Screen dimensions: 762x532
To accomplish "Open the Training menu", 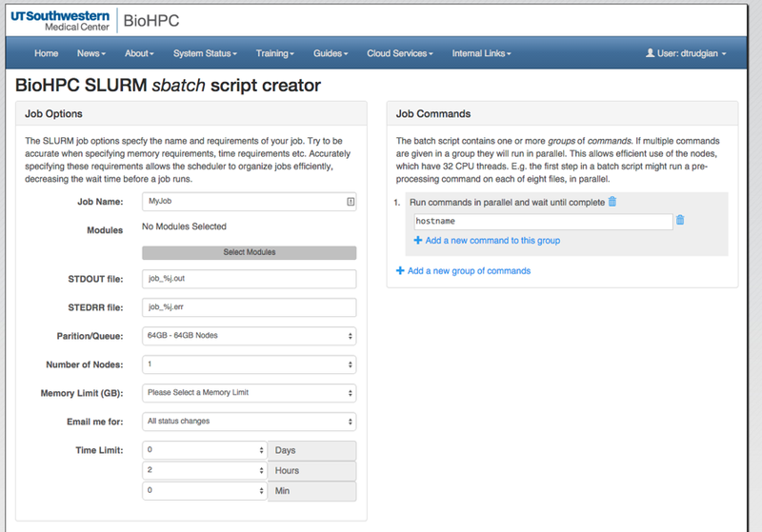I will coord(275,53).
